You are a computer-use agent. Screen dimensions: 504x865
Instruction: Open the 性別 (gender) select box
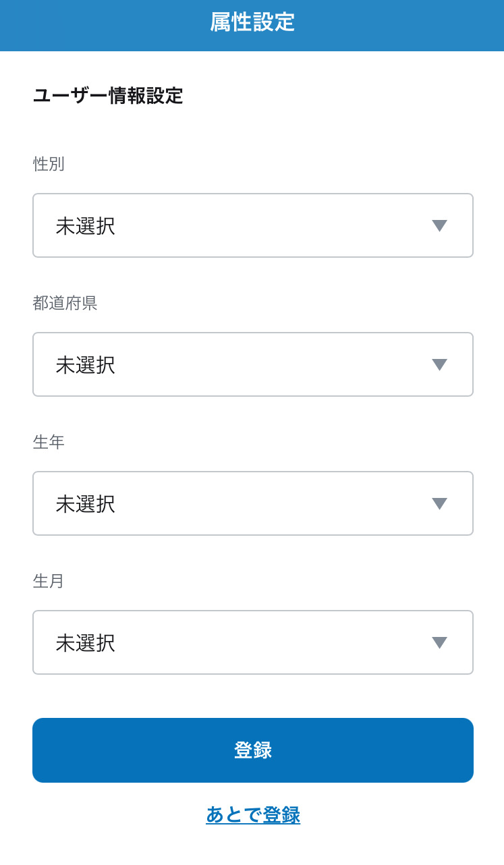pyautogui.click(x=252, y=225)
